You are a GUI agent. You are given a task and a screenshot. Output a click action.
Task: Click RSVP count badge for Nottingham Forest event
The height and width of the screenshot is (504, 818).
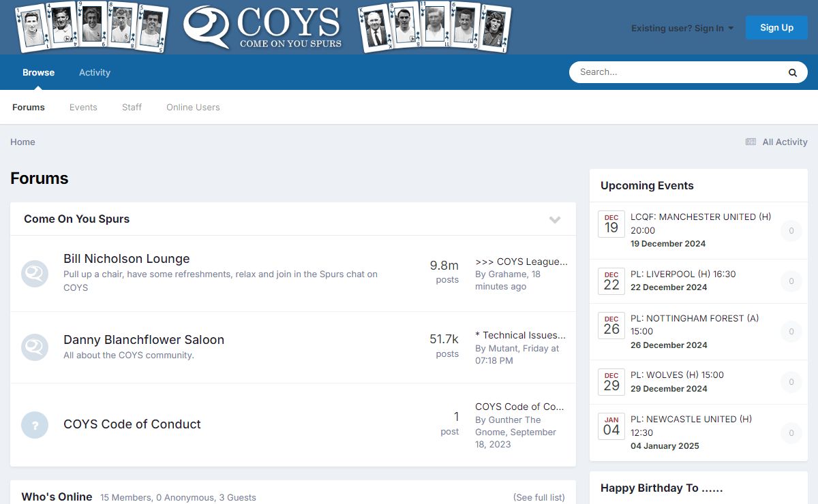coord(791,332)
